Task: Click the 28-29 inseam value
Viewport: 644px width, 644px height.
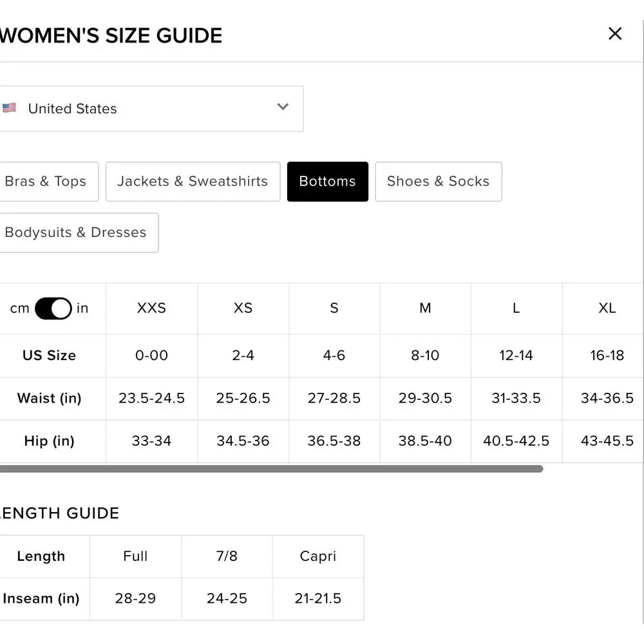Action: pos(135,598)
